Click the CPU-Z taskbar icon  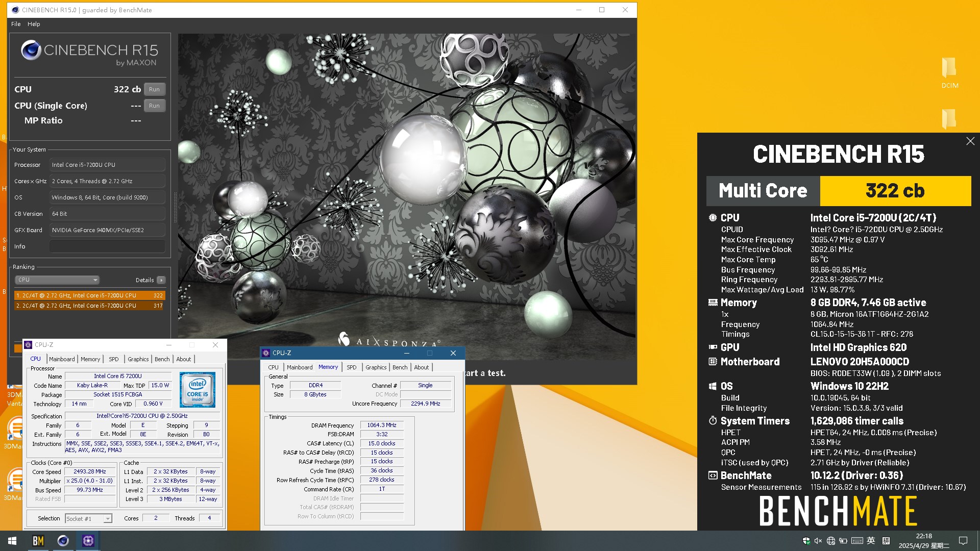88,541
